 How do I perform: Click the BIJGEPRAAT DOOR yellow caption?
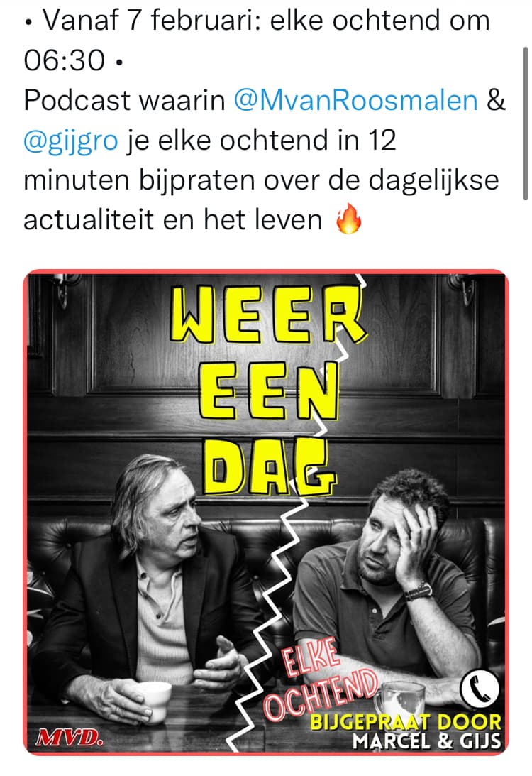[406, 722]
